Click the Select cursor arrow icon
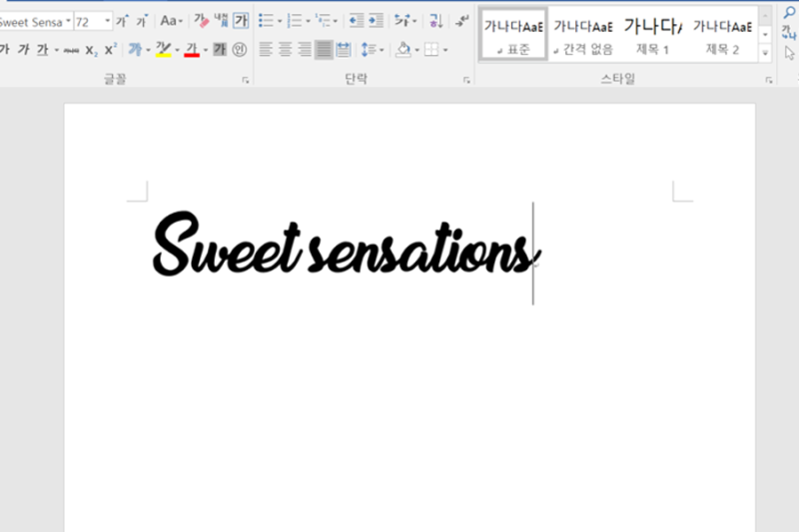 789,53
